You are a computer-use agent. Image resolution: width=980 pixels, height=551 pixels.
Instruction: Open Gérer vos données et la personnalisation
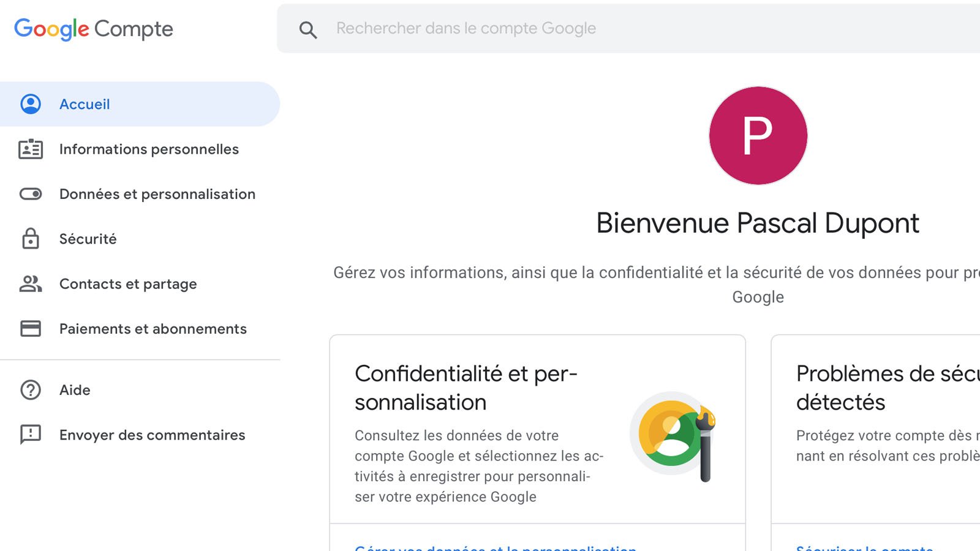[x=496, y=548]
